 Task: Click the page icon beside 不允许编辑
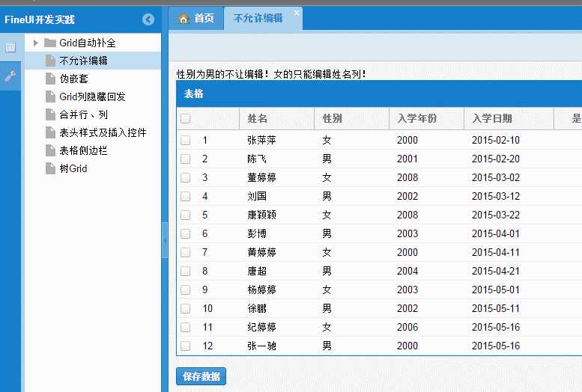[x=50, y=61]
